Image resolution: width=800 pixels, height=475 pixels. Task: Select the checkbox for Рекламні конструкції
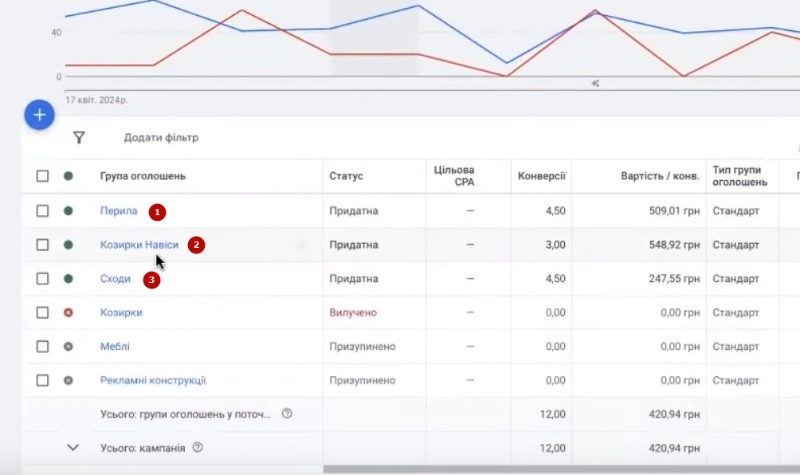[42, 381]
